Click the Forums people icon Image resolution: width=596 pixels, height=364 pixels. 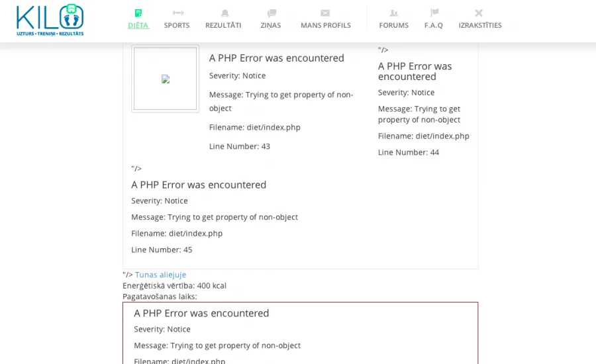click(394, 13)
